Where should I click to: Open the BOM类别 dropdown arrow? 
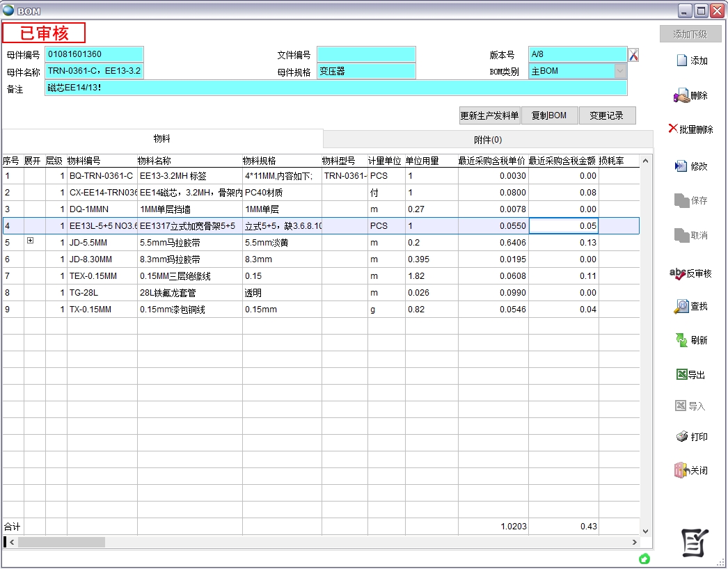(619, 71)
